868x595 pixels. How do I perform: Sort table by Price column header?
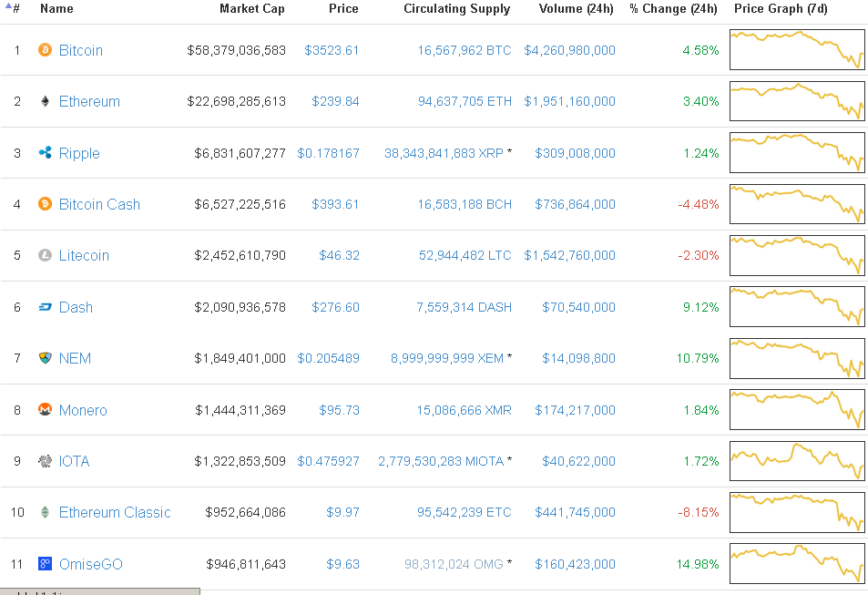coord(343,8)
